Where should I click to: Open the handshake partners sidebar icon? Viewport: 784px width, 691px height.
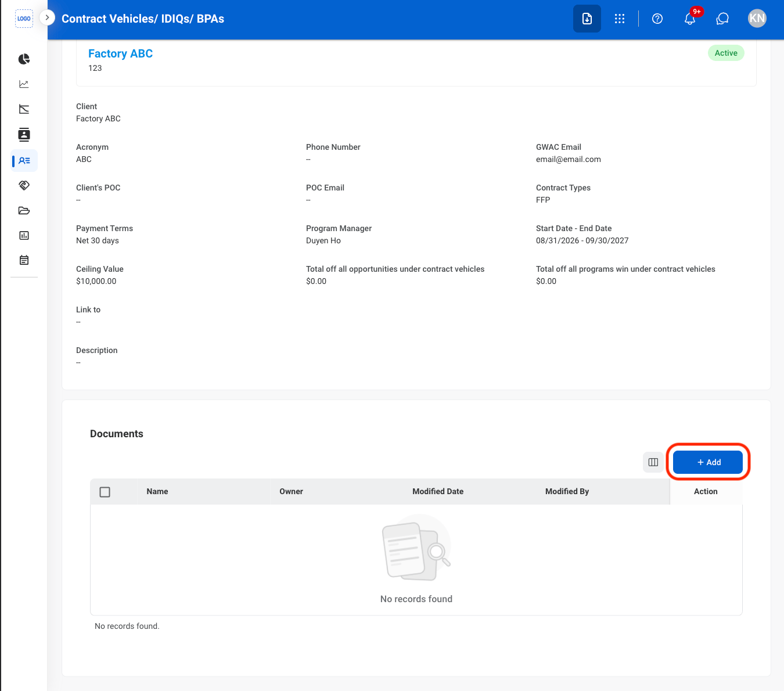click(24, 186)
